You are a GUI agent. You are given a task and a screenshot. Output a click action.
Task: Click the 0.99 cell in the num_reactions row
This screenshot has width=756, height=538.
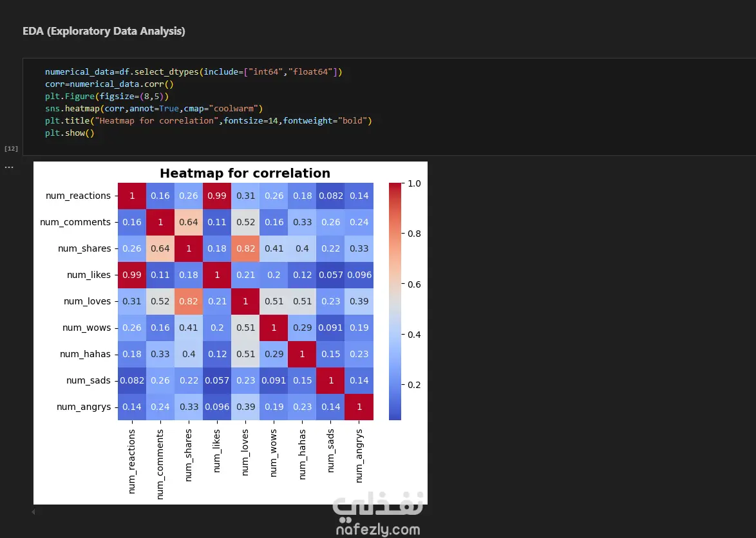tap(217, 196)
